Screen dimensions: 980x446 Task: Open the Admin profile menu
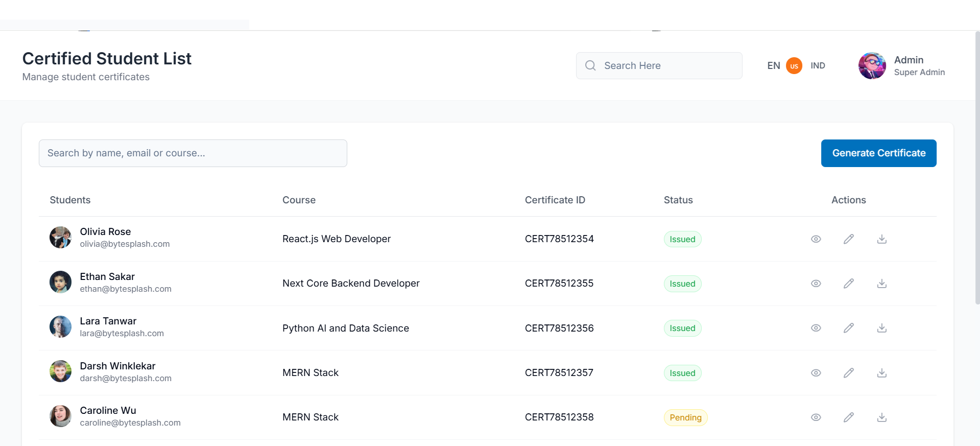902,65
